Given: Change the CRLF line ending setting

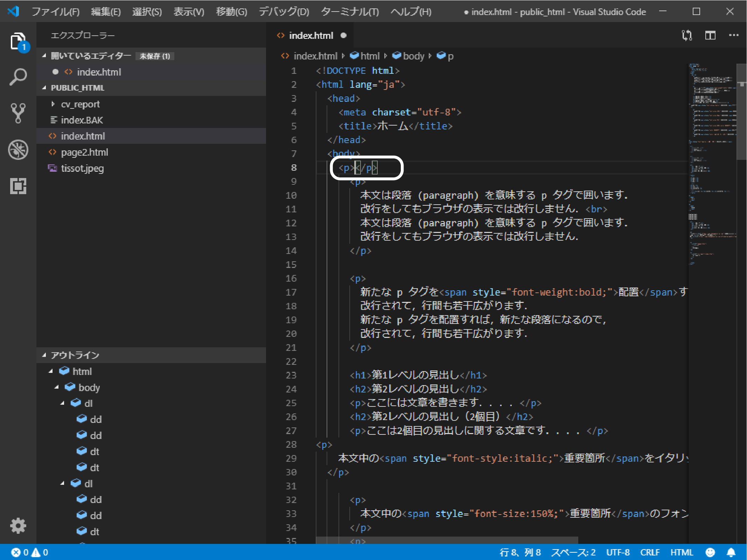Looking at the screenshot, I should click(650, 552).
